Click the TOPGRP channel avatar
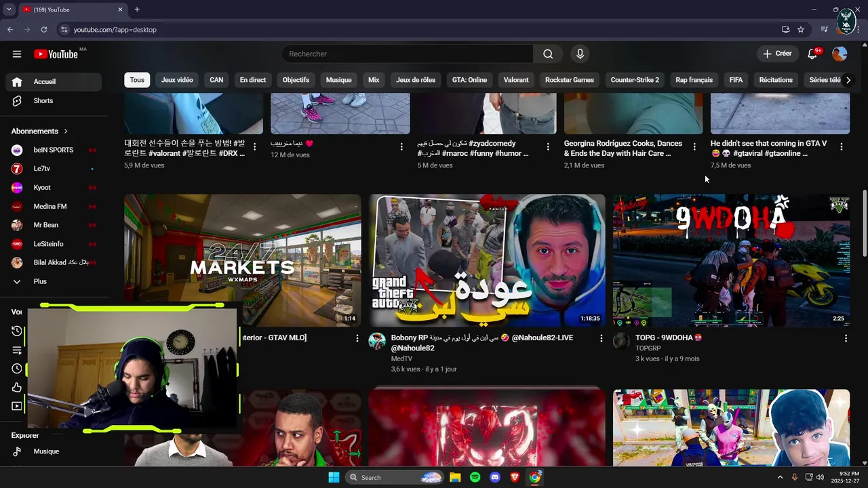Image resolution: width=868 pixels, height=488 pixels. coord(621,341)
